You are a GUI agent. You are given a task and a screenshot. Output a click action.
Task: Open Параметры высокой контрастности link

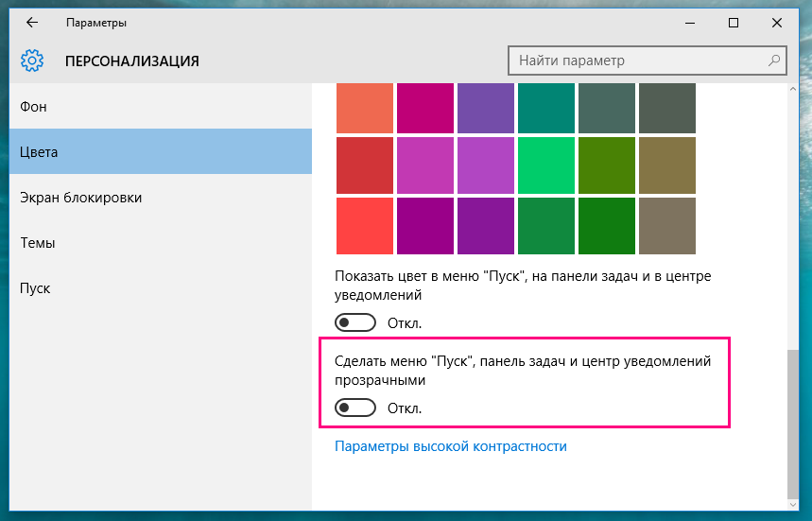click(451, 446)
